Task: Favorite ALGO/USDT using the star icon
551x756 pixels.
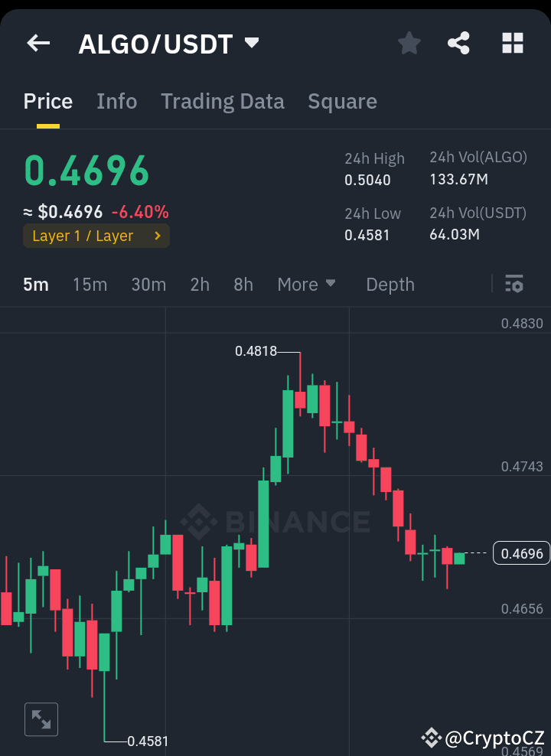Action: tap(409, 43)
